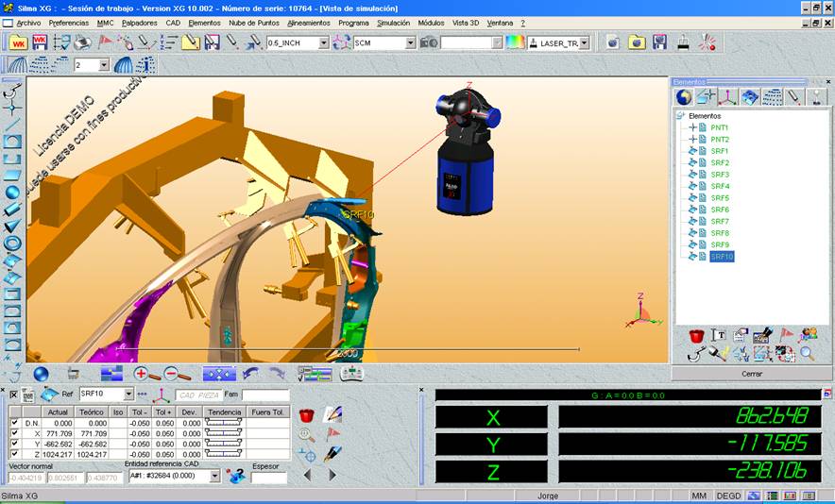Click the previous left arrow button in results panel
Viewport: 835px width, 504px height.
(x=307, y=475)
